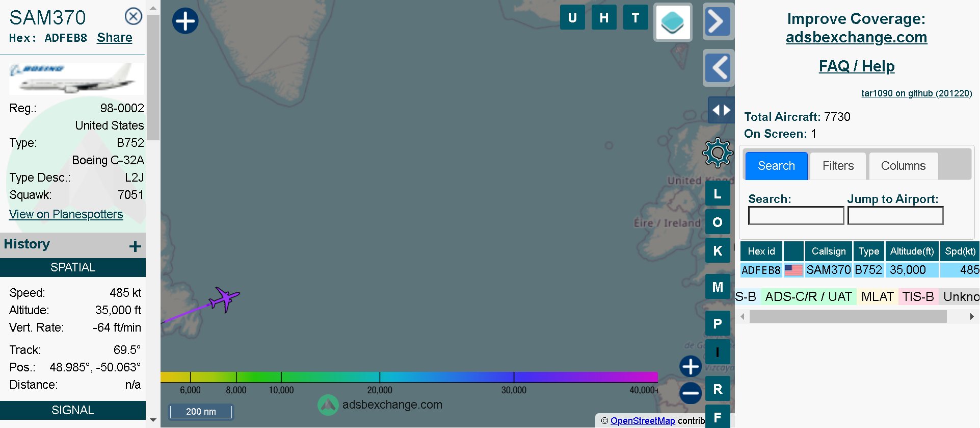The image size is (980, 428).
Task: Sort table by Hex id column
Action: coord(761,251)
